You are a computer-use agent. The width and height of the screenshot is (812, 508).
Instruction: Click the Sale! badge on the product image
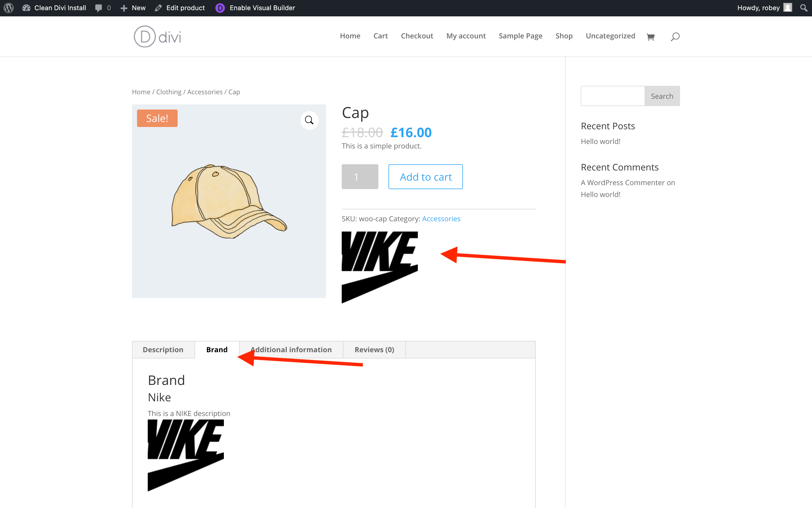[x=157, y=118]
